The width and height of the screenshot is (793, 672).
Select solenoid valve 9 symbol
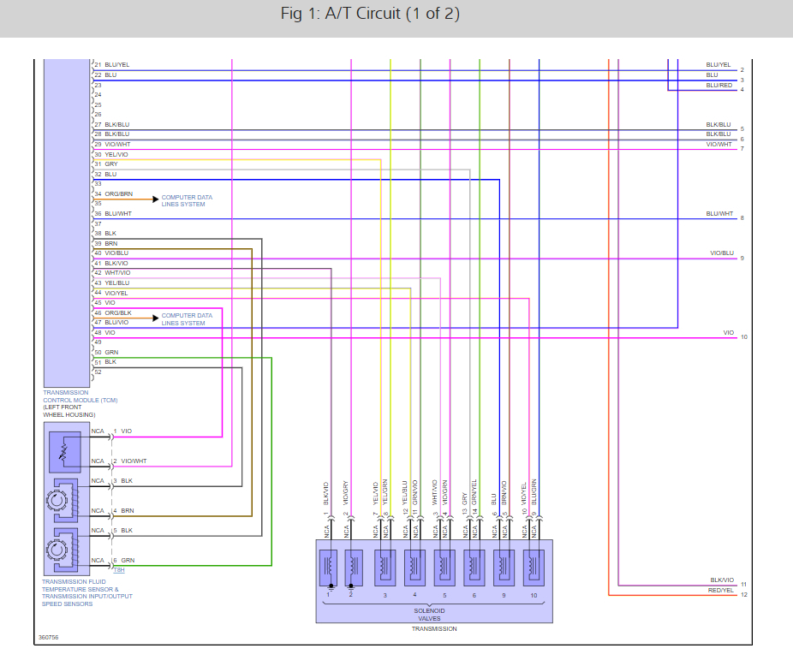point(504,568)
